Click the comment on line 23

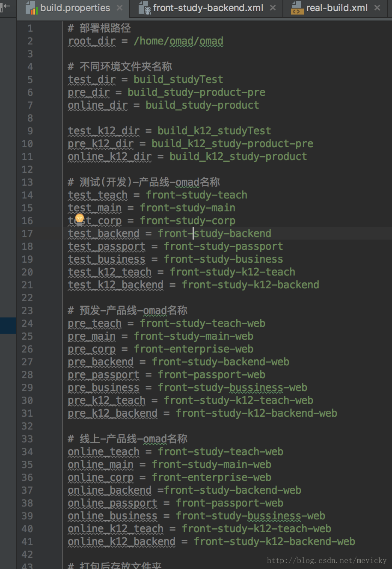coord(128,311)
